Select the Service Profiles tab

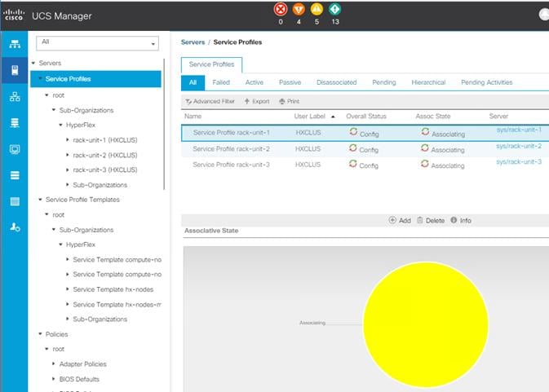click(211, 64)
